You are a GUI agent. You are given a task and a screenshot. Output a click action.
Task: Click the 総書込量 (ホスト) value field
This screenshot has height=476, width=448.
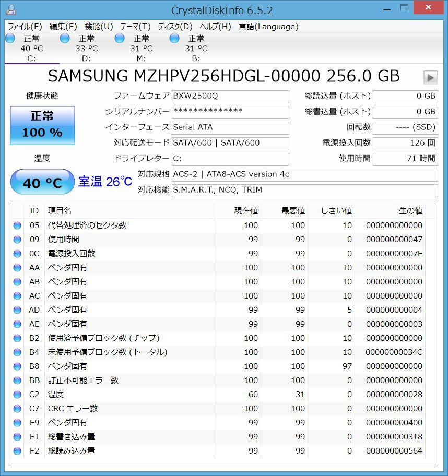405,112
